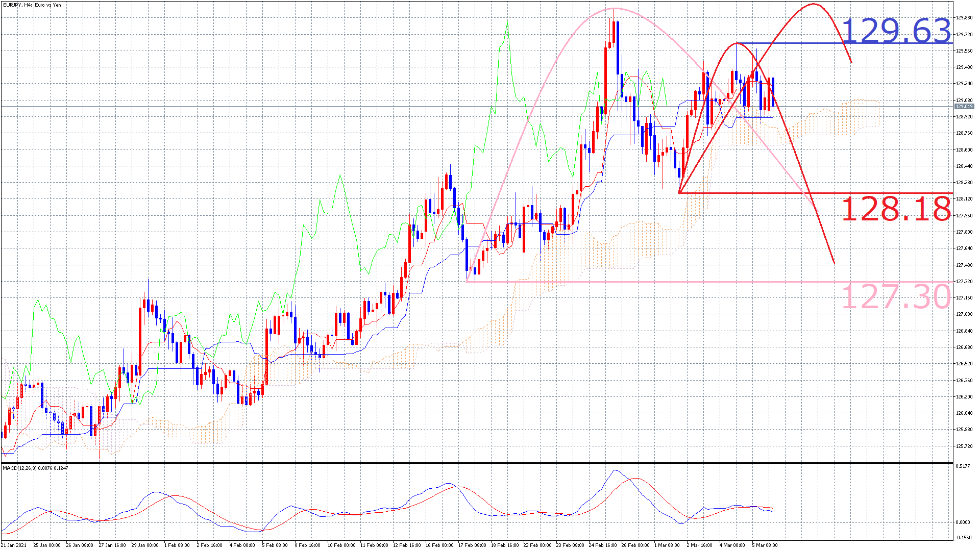
Task: Click the 125.720 price scale value
Action: (x=964, y=446)
